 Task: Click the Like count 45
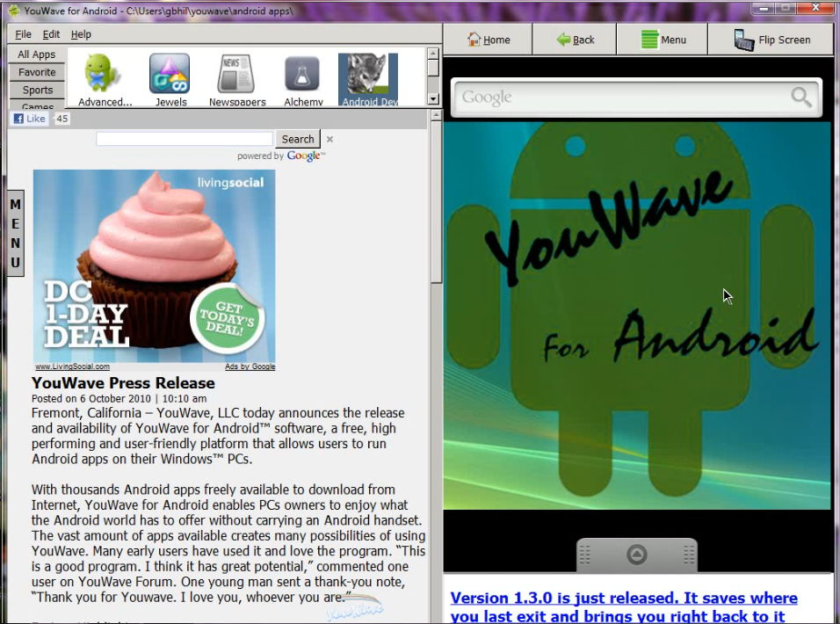point(62,119)
